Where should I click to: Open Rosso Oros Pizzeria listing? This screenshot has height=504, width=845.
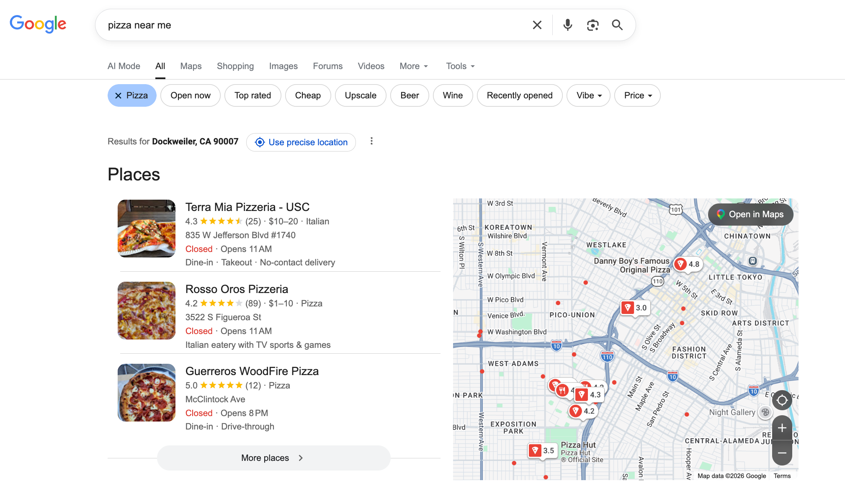click(237, 289)
